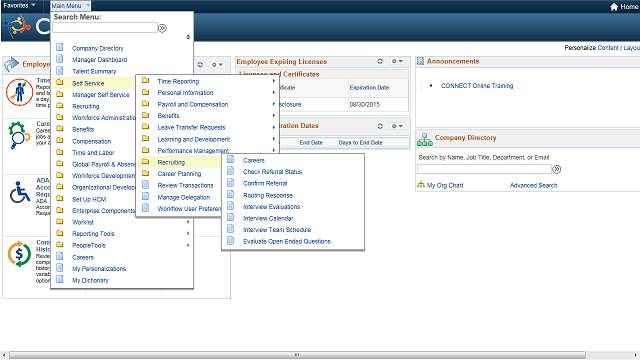This screenshot has height=360, width=640.
Task: Click the Compensation History dollar icon
Action: pyautogui.click(x=19, y=254)
